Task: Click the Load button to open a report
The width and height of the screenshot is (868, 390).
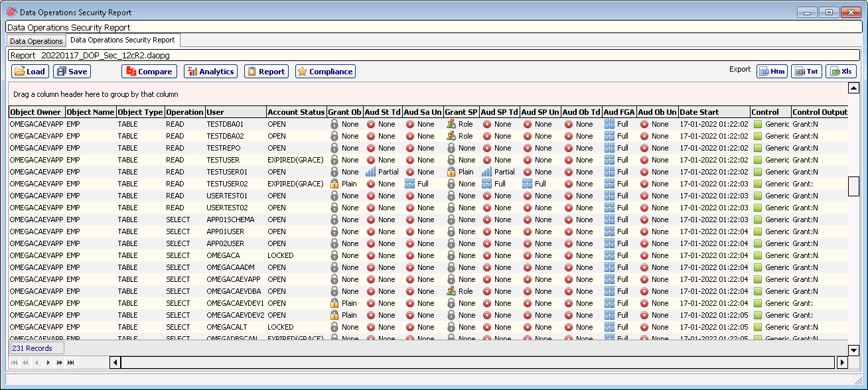Action: [30, 72]
